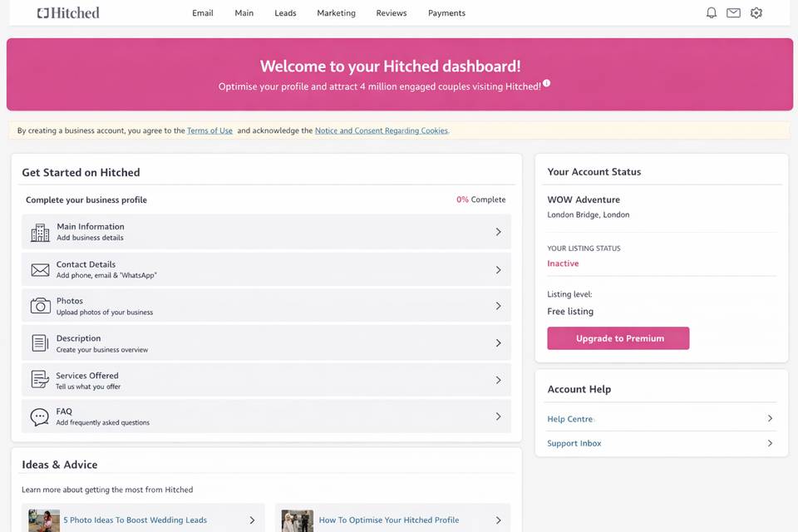Click the Hitched logo

pos(68,12)
